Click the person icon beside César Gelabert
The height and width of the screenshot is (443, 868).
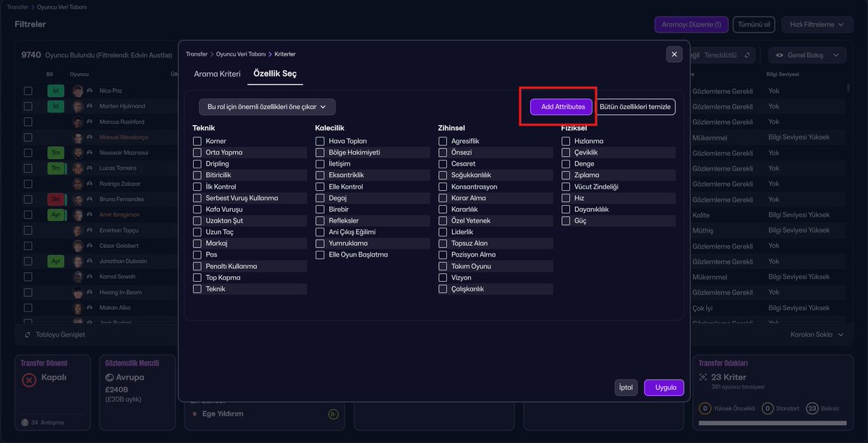[x=90, y=246]
